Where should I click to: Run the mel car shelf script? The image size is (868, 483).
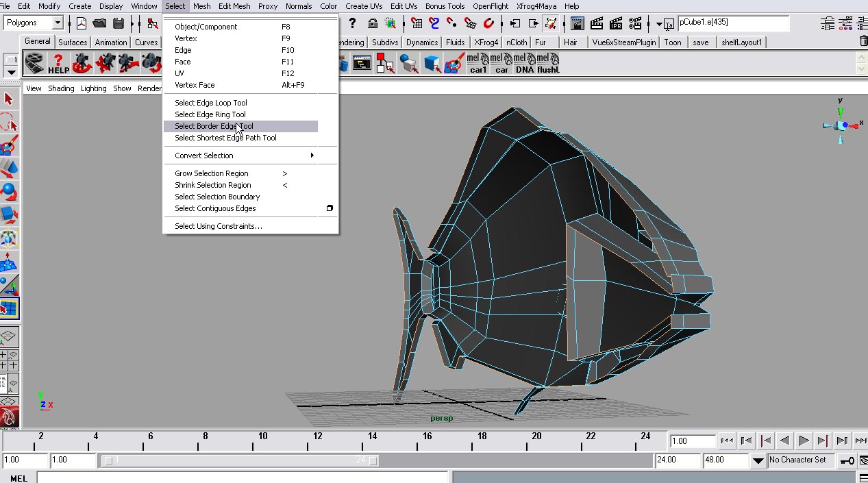(501, 64)
